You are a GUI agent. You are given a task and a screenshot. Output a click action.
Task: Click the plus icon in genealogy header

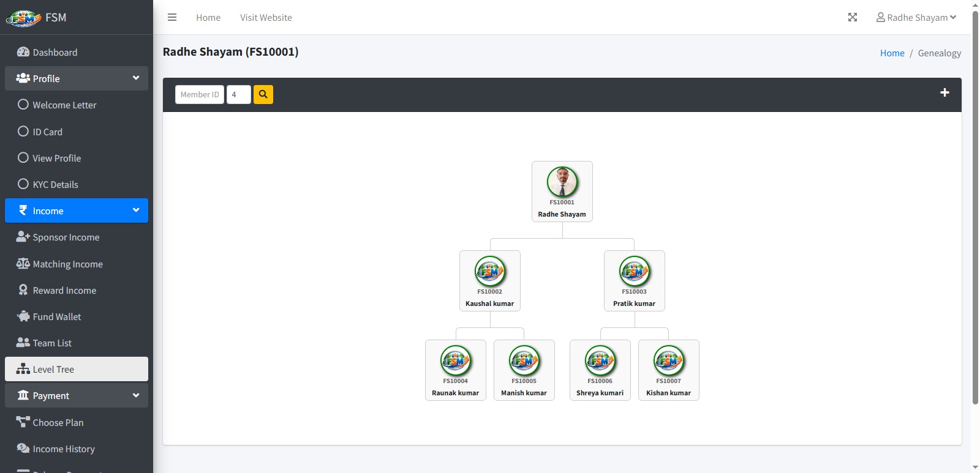point(944,92)
